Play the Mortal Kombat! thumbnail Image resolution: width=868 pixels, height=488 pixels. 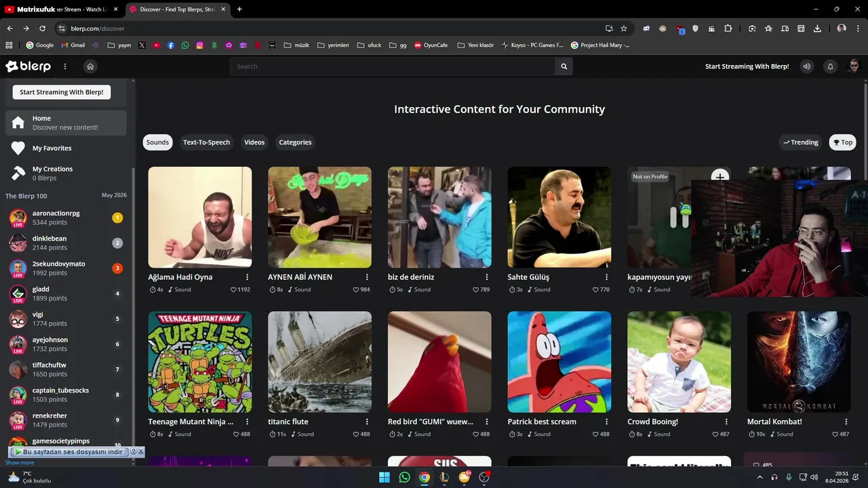[799, 362]
